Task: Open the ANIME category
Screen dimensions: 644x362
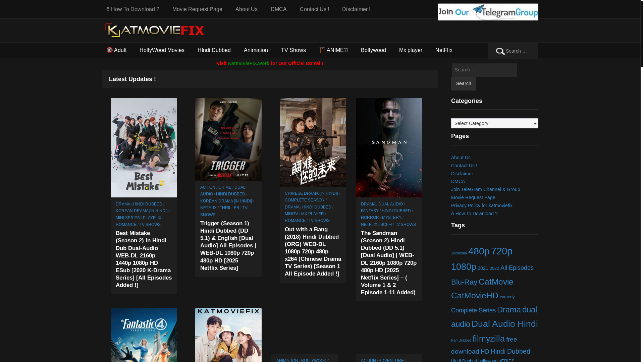Action: click(333, 50)
